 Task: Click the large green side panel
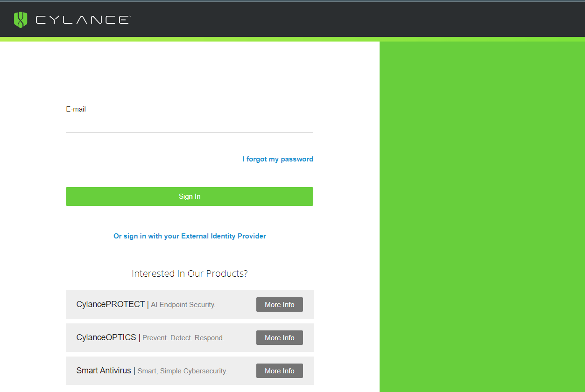point(482,215)
